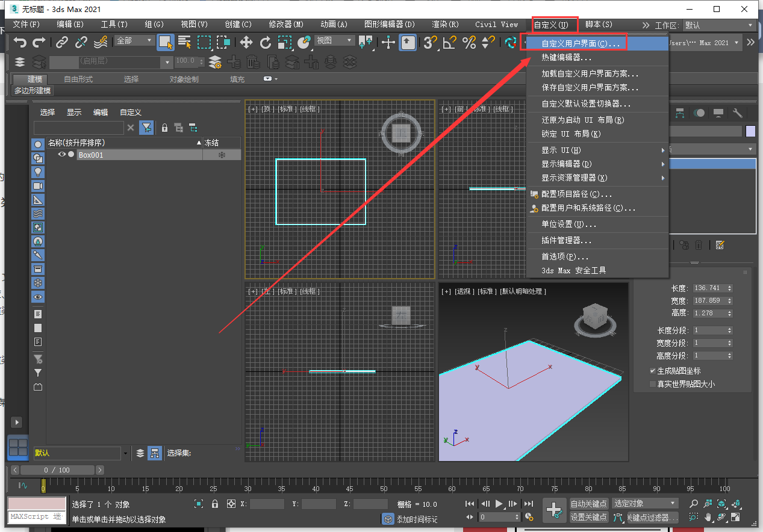
Task: Expand the 显示资源管理器 submenu
Action: (597, 178)
